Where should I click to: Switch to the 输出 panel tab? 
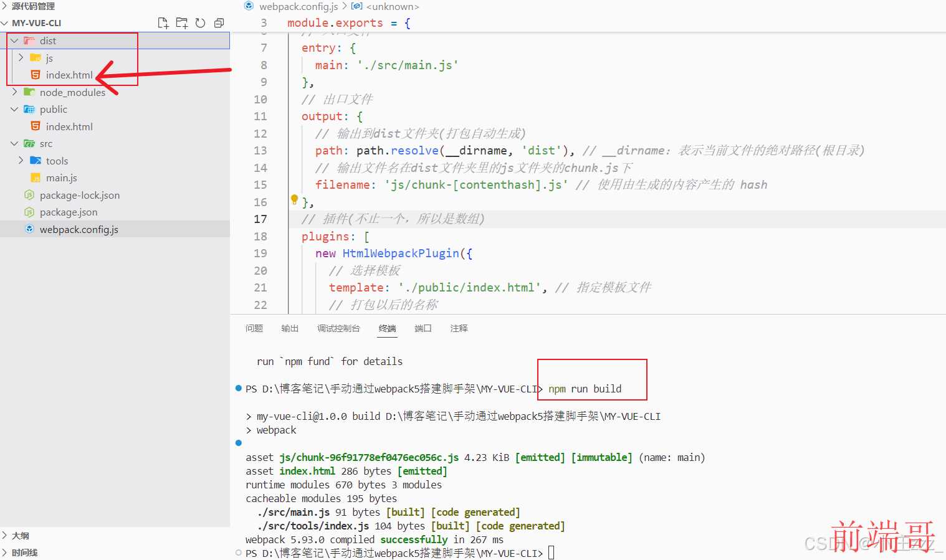[x=290, y=328]
